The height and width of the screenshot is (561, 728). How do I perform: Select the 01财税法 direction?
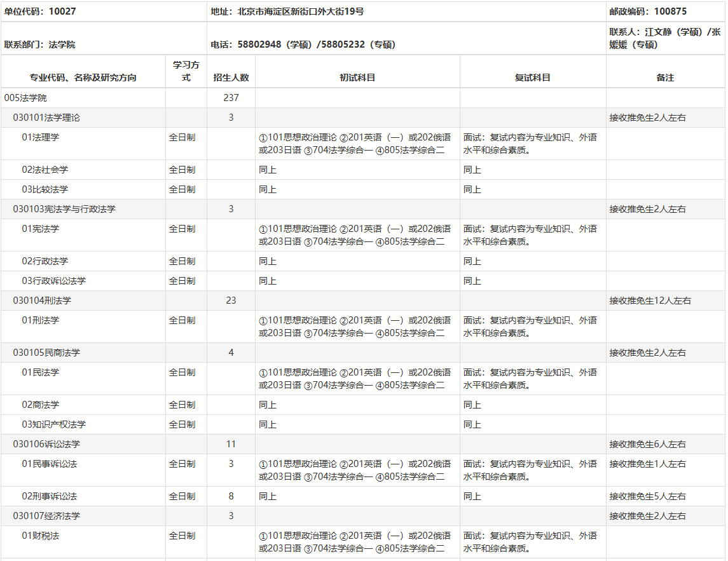click(40, 536)
